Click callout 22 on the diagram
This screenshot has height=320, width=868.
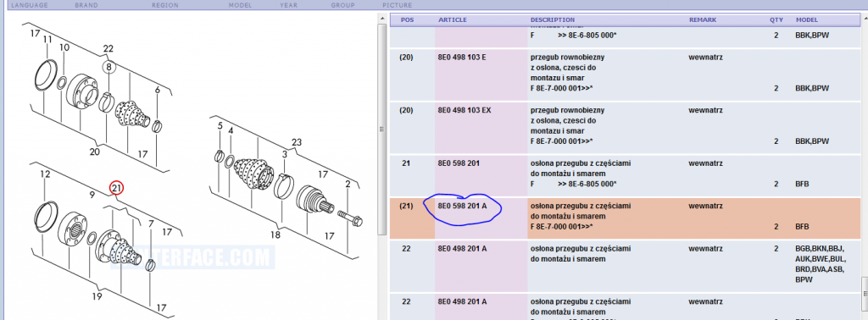click(x=108, y=48)
